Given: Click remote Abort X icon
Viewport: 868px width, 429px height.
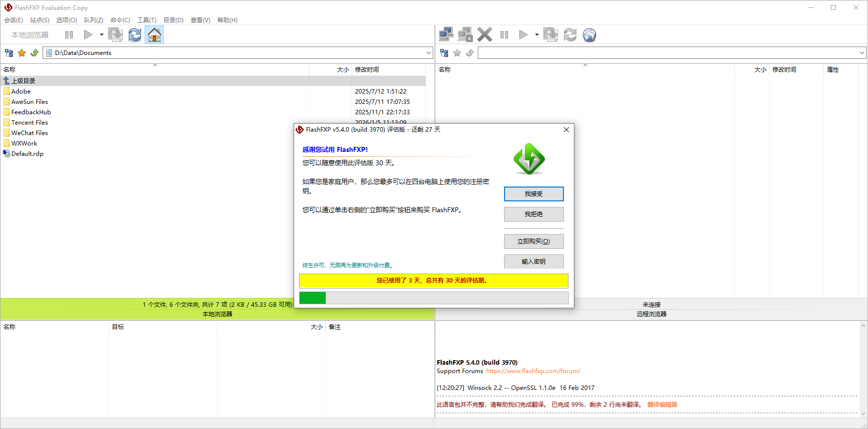Looking at the screenshot, I should (485, 35).
